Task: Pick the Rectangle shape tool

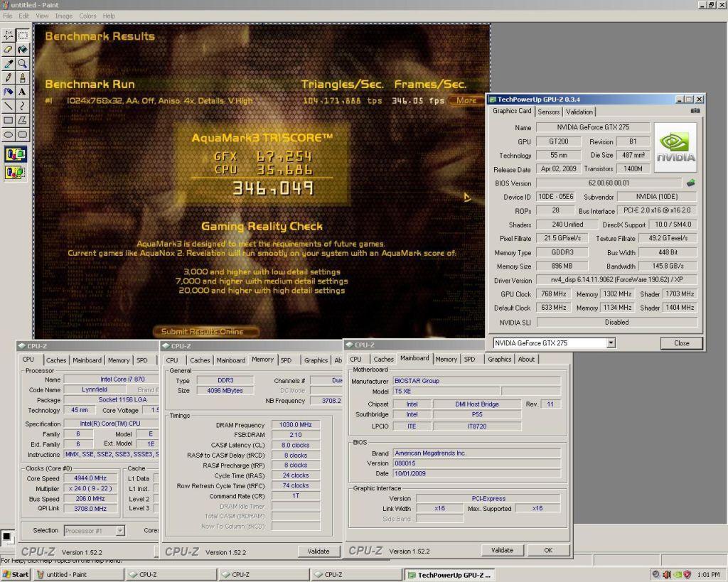Action: tap(9, 120)
